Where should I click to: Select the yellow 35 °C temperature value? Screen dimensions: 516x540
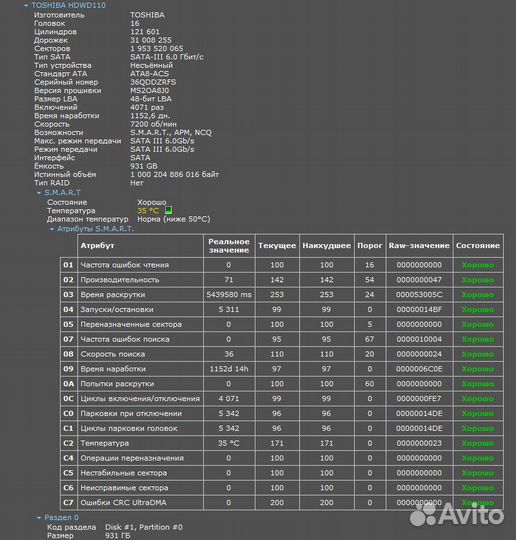(148, 211)
